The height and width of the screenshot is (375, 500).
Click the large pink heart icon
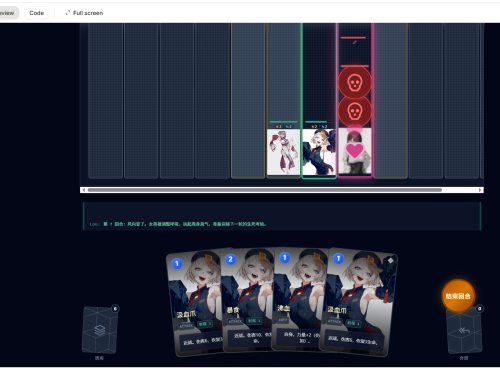coord(355,150)
